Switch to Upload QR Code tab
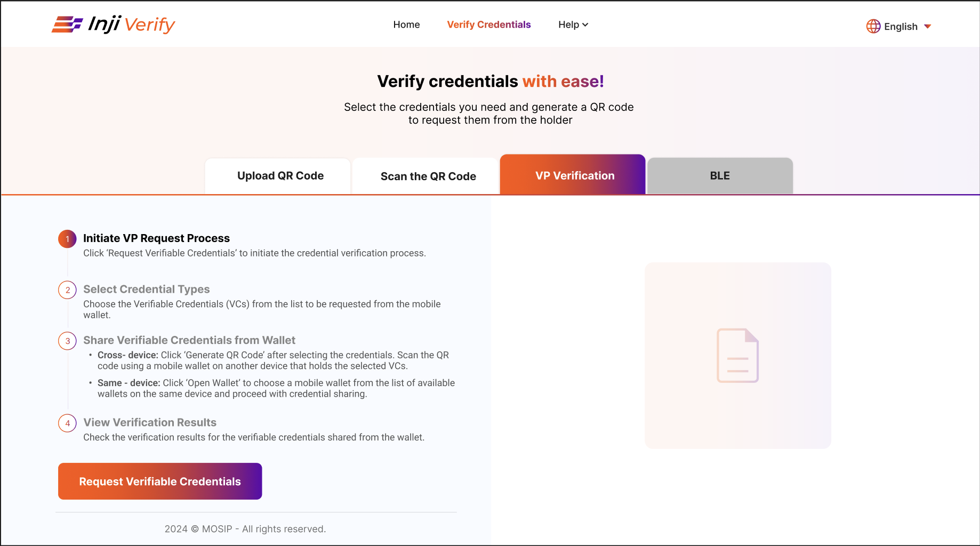980x546 pixels. click(x=280, y=176)
